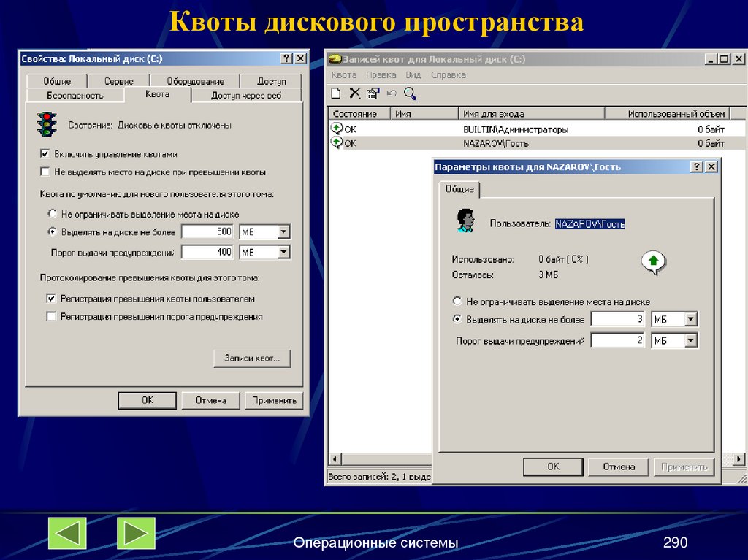748x560 pixels.
Task: Open the Правка menu
Action: (381, 75)
